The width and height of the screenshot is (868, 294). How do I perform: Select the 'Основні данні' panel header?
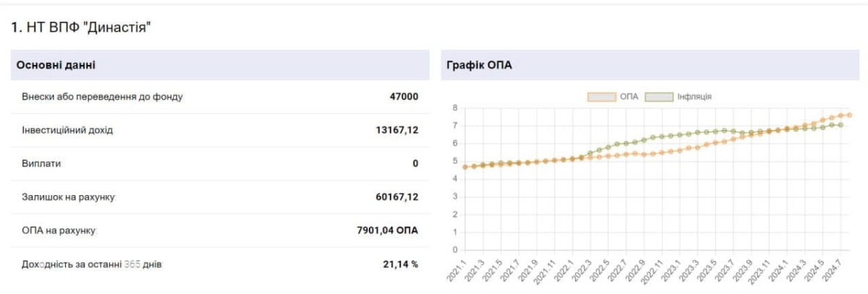56,65
